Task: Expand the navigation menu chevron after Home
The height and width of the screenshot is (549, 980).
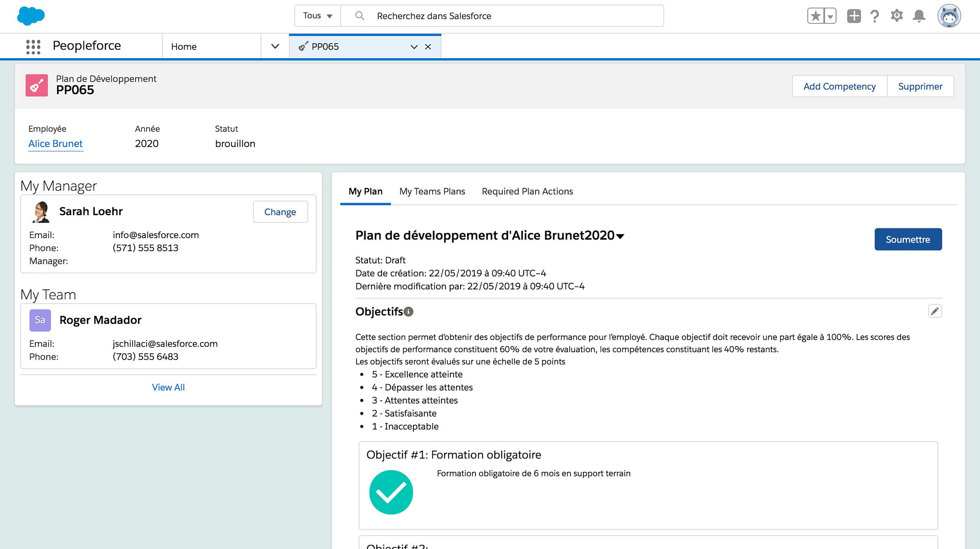Action: (x=275, y=46)
